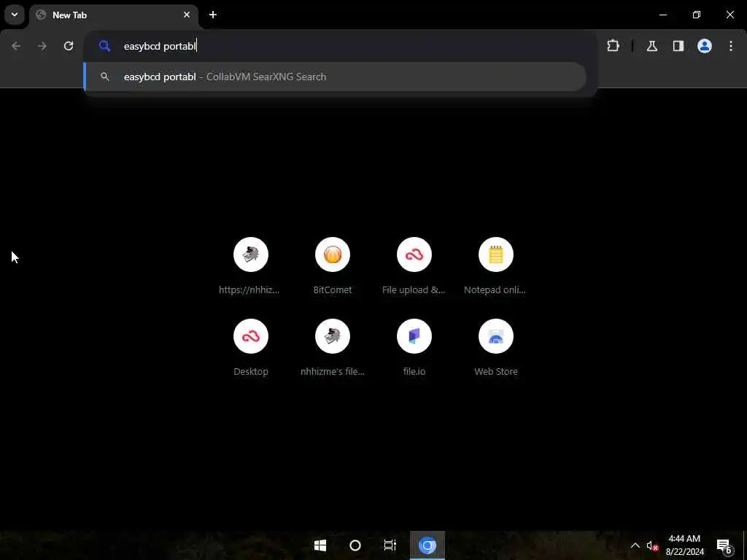Go back with the back arrow
Screen dimensions: 747x560
[16, 46]
